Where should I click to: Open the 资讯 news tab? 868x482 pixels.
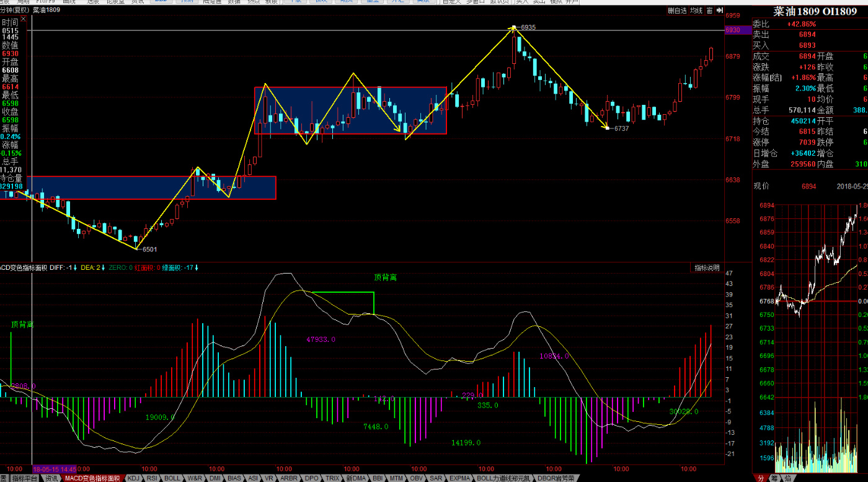[51, 478]
